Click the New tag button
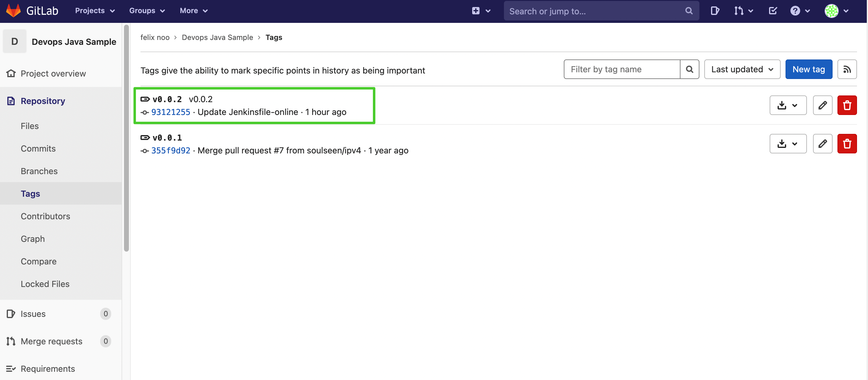Image resolution: width=868 pixels, height=380 pixels. [x=808, y=69]
